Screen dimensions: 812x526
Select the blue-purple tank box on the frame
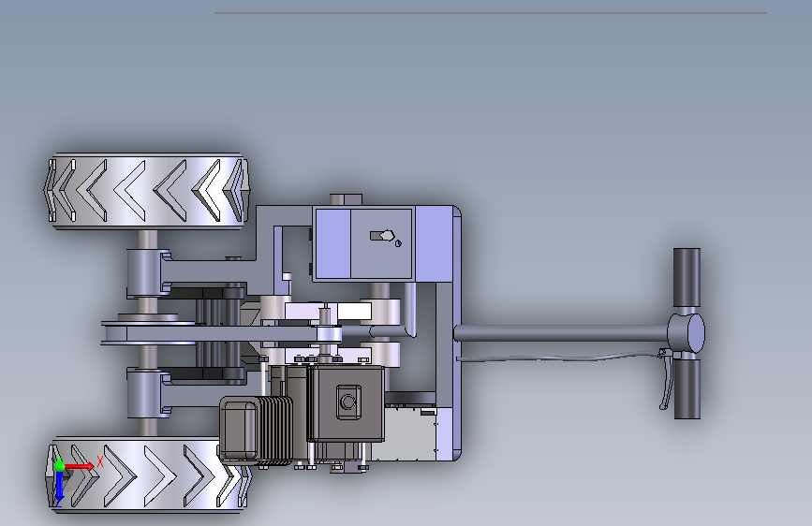(x=363, y=244)
